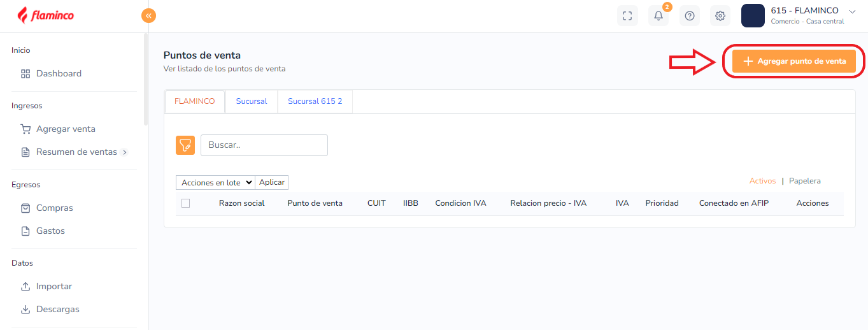Expand the 615 - FLAMINCO account menu
Screen dimensions: 868x330
[852, 11]
